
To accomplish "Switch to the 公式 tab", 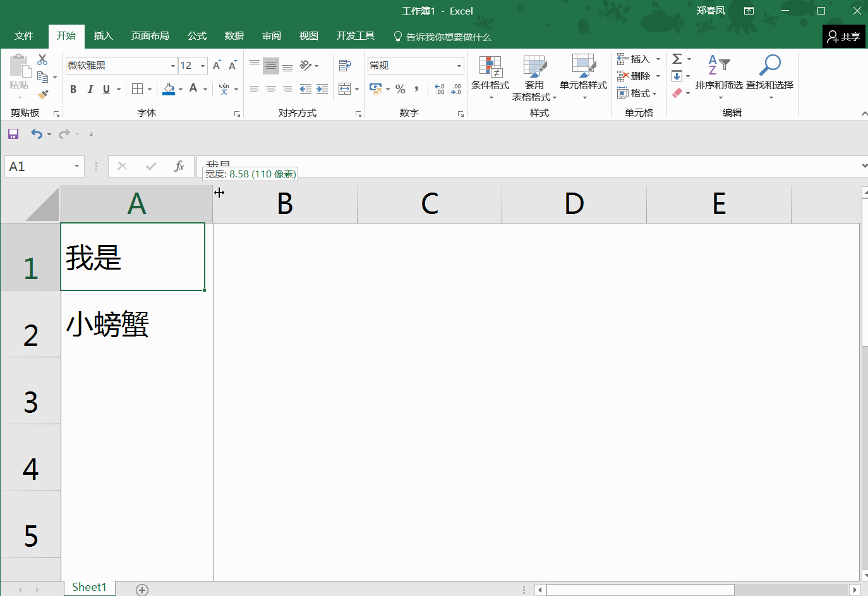I will [x=197, y=36].
